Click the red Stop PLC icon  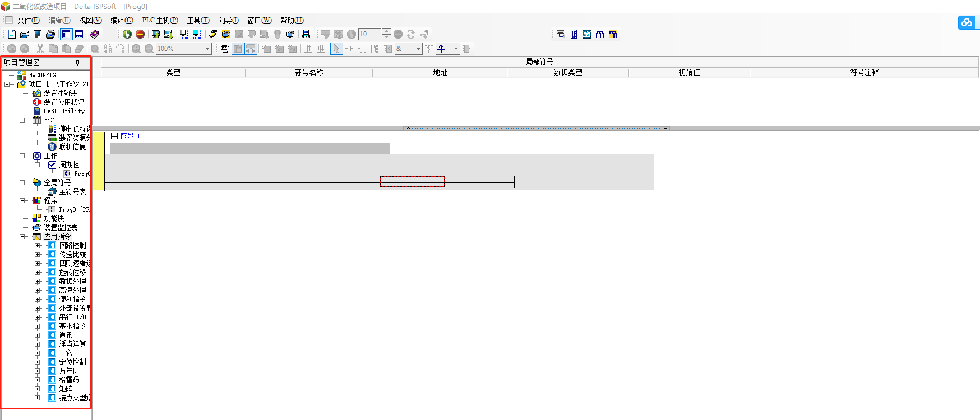pyautogui.click(x=140, y=34)
